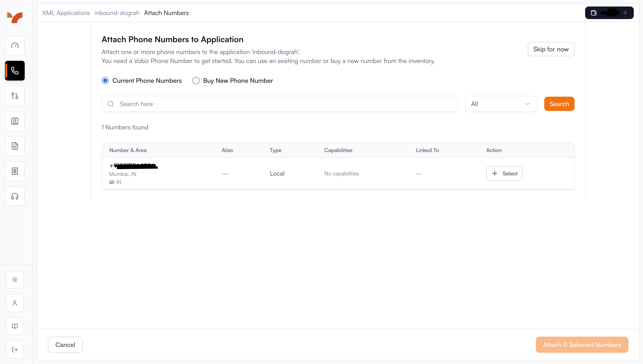
Task: Click Attach 0 Selected Numbers button
Action: point(582,344)
